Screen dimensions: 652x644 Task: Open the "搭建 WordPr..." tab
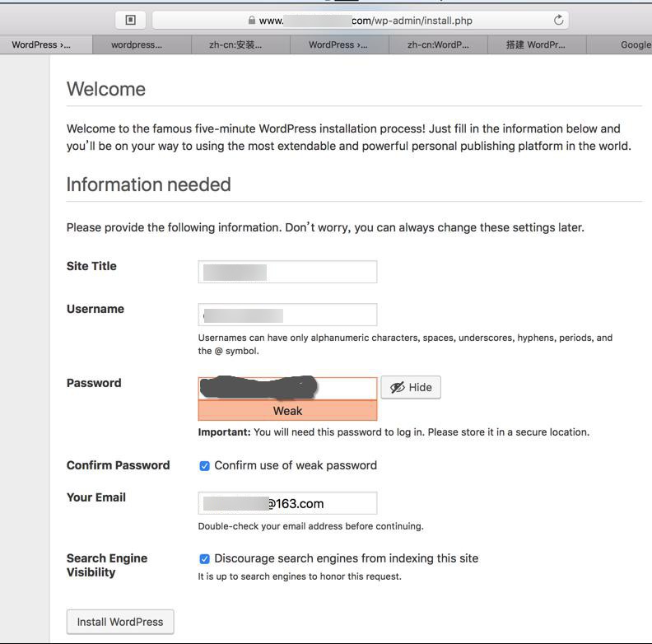point(537,44)
